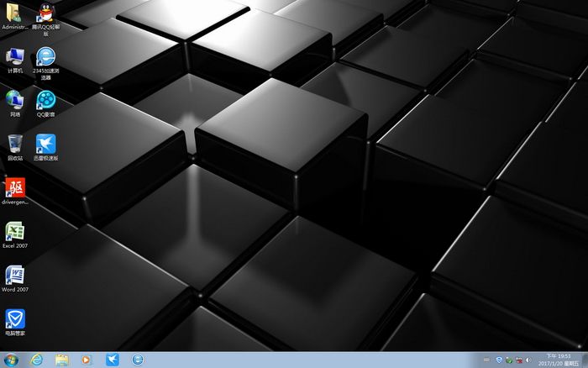Open the QQ影音 player shortcut
588x368 pixels.
click(45, 100)
